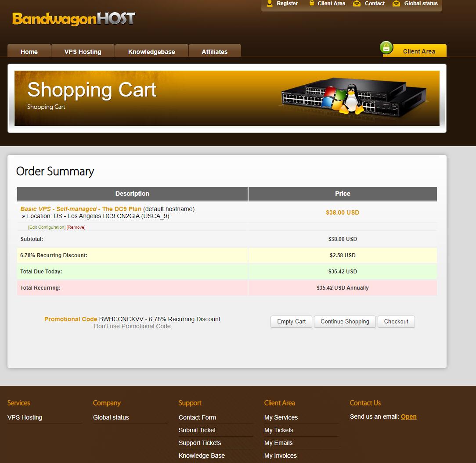The width and height of the screenshot is (476, 463).
Task: Click the Description column header
Action: [x=132, y=194]
